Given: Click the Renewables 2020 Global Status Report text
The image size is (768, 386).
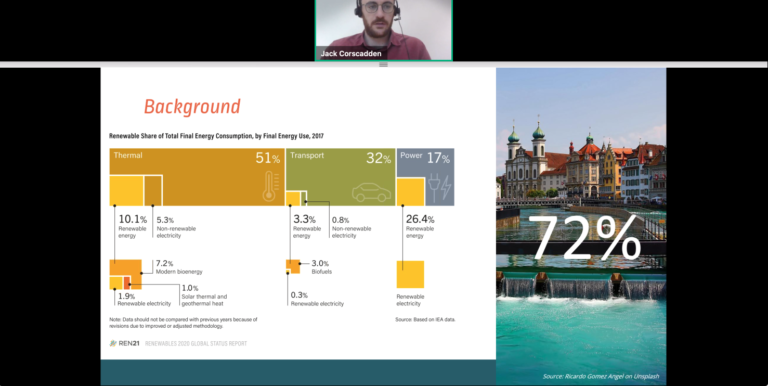Looking at the screenshot, I should pos(196,344).
